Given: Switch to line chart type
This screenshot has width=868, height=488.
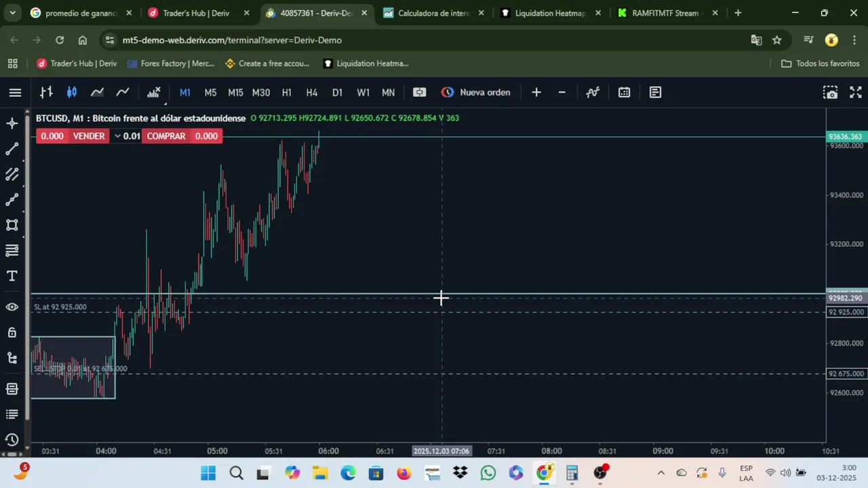Looking at the screenshot, I should 123,92.
